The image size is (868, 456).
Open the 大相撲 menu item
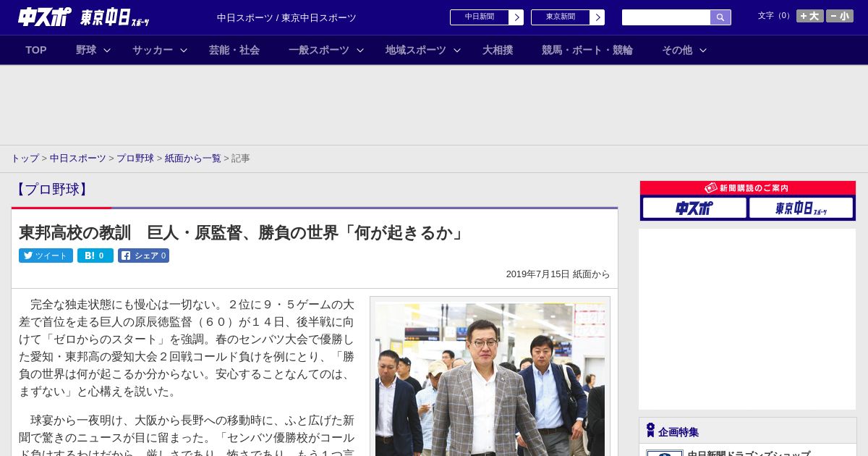coord(498,50)
